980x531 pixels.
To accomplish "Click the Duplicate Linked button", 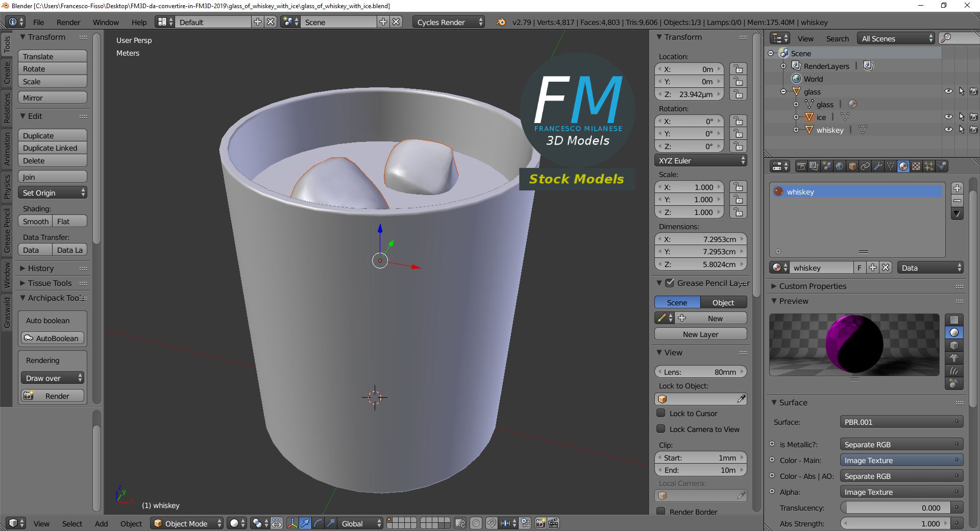I will [53, 148].
